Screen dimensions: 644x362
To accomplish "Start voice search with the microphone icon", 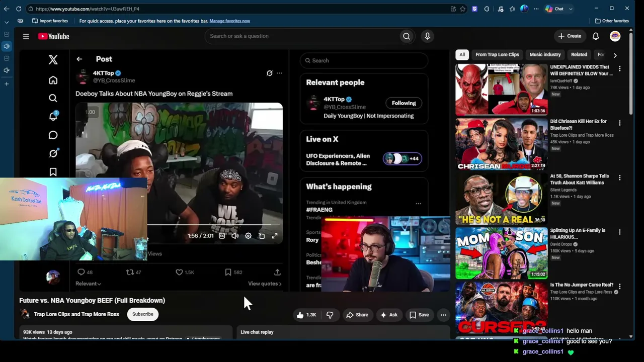I will pyautogui.click(x=427, y=36).
